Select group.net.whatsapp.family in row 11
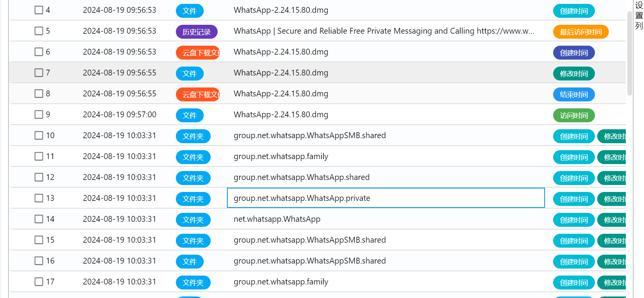Viewport: 644px width, 298px height. pyautogui.click(x=281, y=156)
